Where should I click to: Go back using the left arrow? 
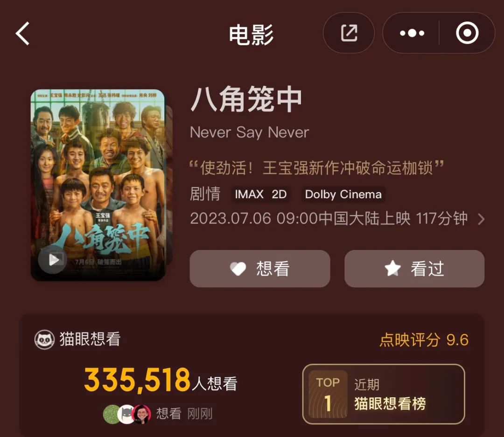[x=22, y=34]
